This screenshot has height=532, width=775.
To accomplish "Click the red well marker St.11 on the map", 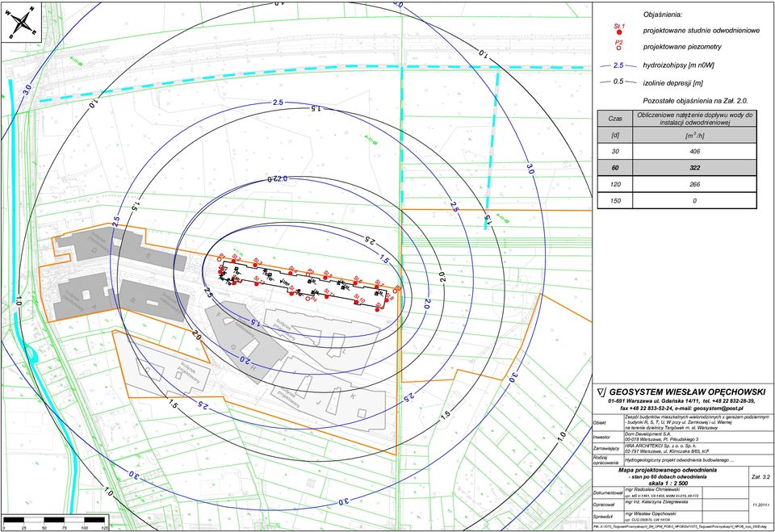I will point(327,296).
